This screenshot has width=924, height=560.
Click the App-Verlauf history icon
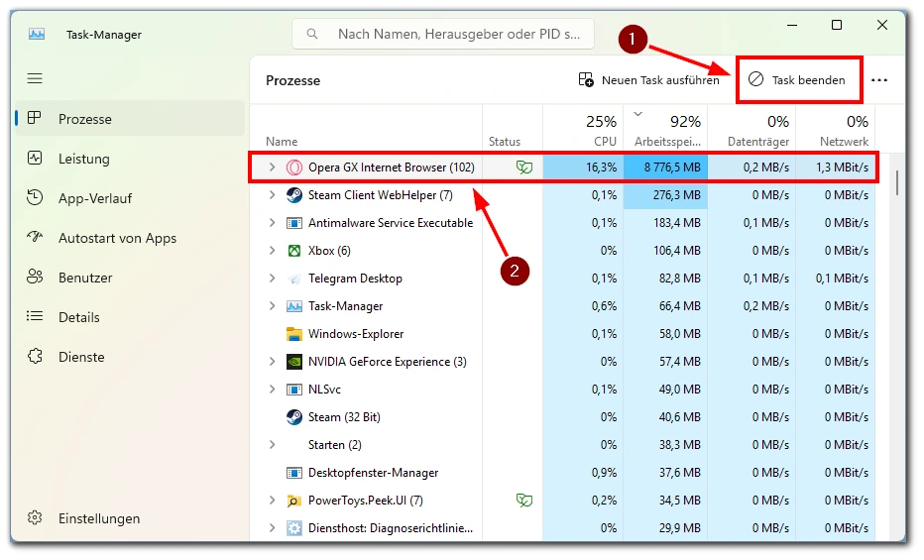(35, 198)
